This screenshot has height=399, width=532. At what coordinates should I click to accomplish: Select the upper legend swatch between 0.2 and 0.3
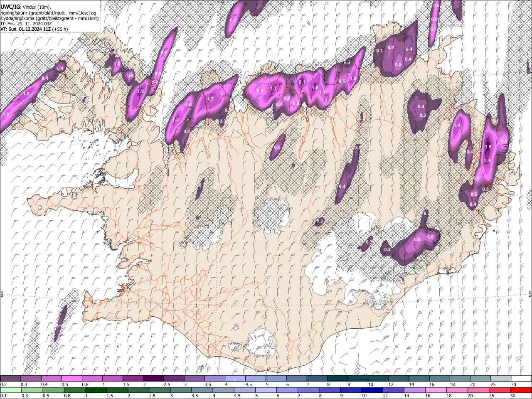coord(10,379)
